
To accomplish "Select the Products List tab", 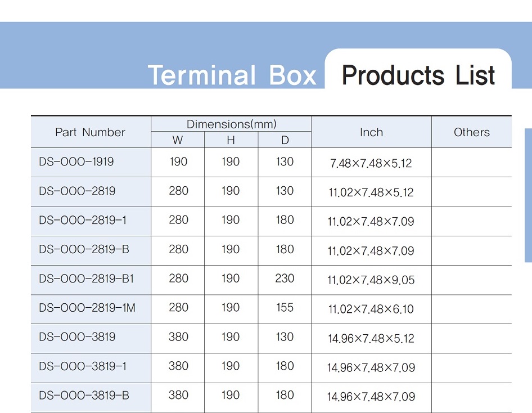I will tap(418, 75).
